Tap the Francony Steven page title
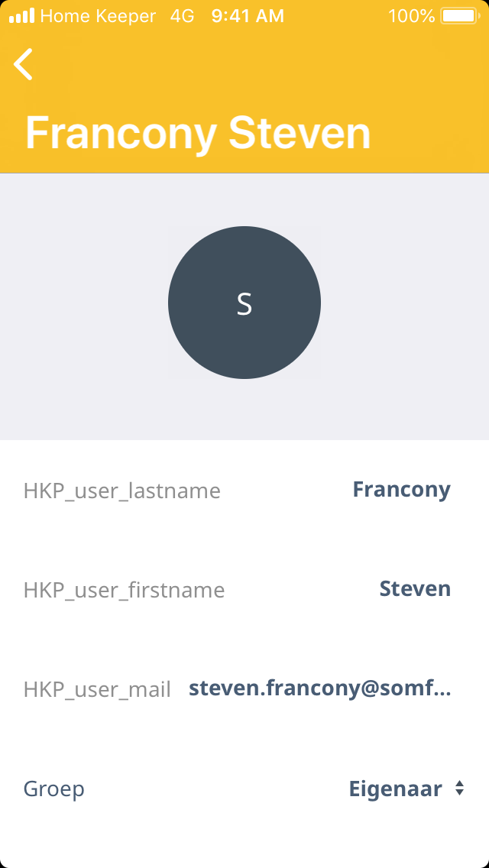489x868 pixels. pyautogui.click(x=198, y=133)
